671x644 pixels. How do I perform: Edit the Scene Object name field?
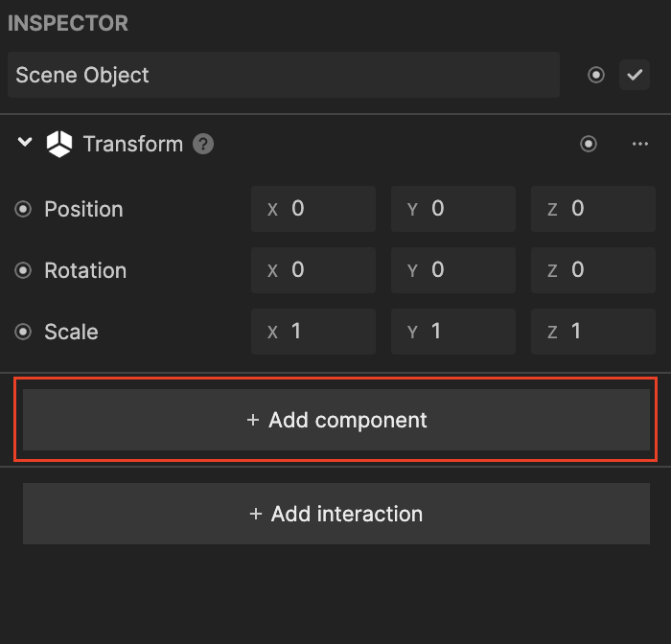tap(283, 75)
